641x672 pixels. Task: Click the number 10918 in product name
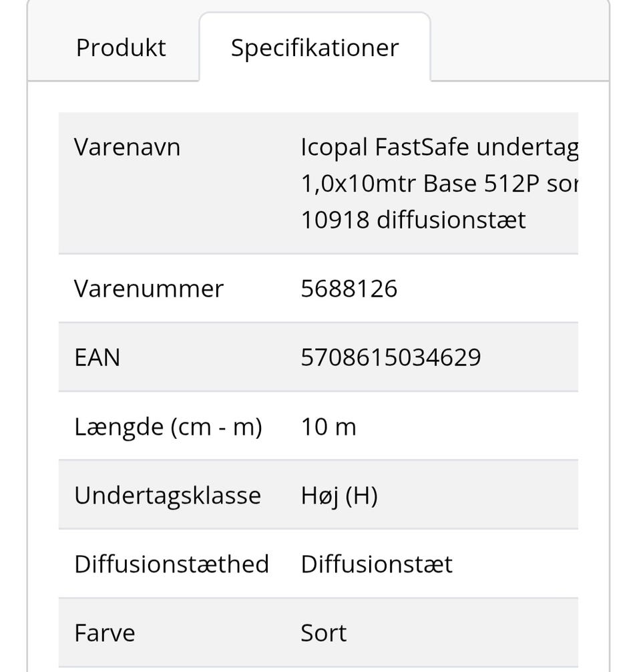335,220
